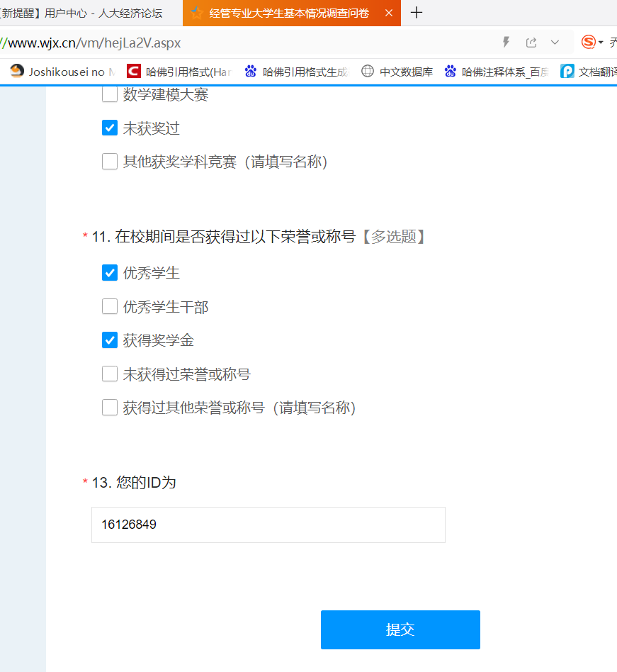Click the star icon on the survey tab
The image size is (617, 672).
pos(197,13)
